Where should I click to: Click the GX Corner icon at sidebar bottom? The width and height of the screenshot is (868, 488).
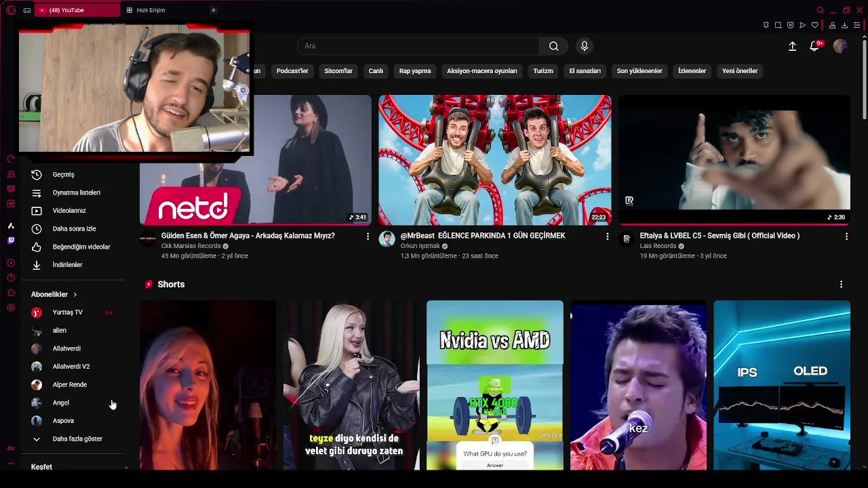pyautogui.click(x=11, y=448)
